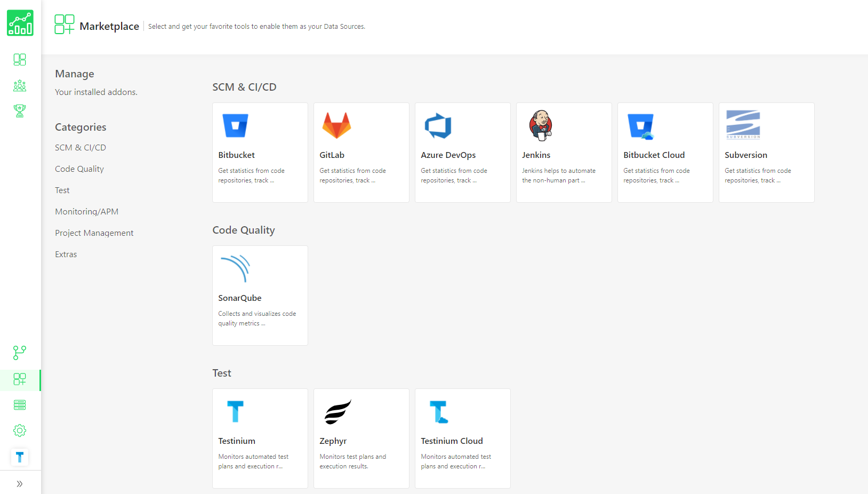Open the data sources server icon in the sidebar

click(20, 405)
